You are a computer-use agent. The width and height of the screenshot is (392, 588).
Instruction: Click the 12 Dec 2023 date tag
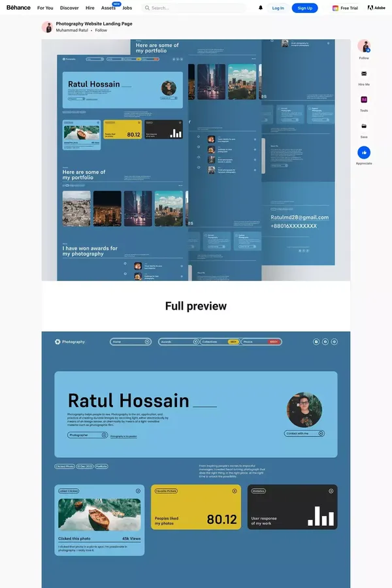[85, 466]
